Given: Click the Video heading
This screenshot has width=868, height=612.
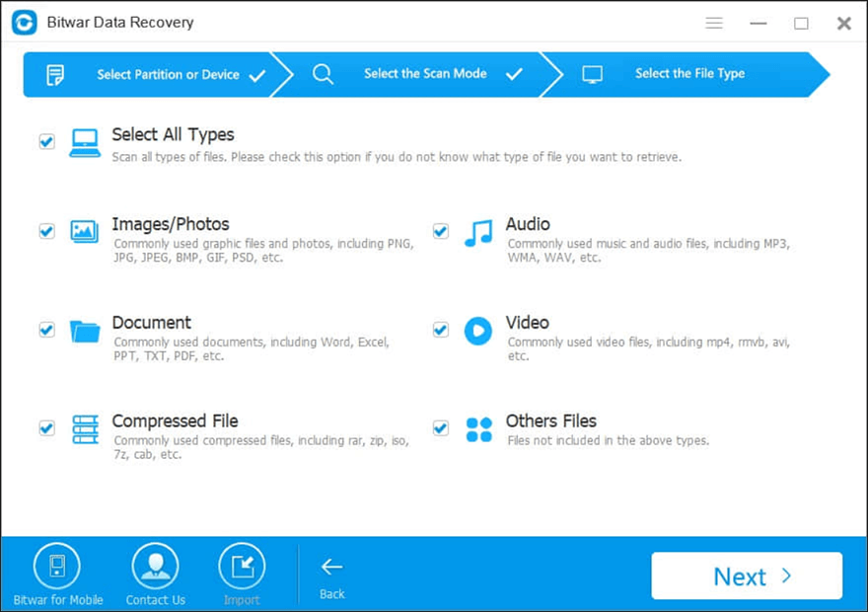Looking at the screenshot, I should tap(527, 323).
